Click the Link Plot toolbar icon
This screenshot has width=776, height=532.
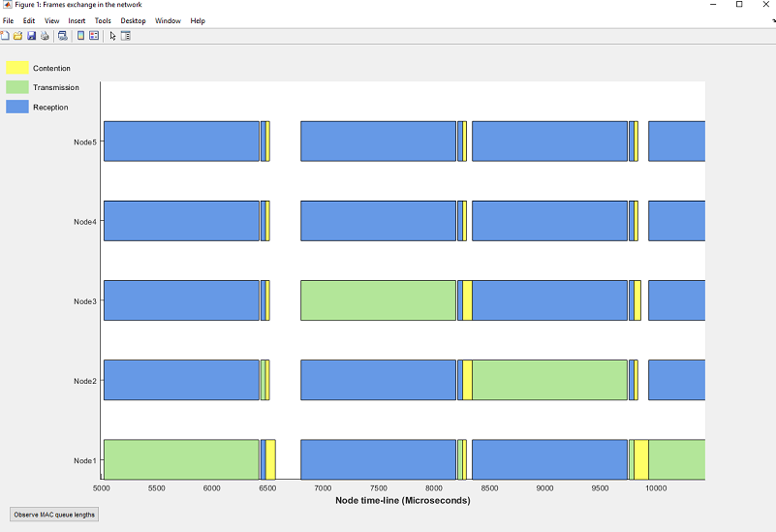point(62,36)
